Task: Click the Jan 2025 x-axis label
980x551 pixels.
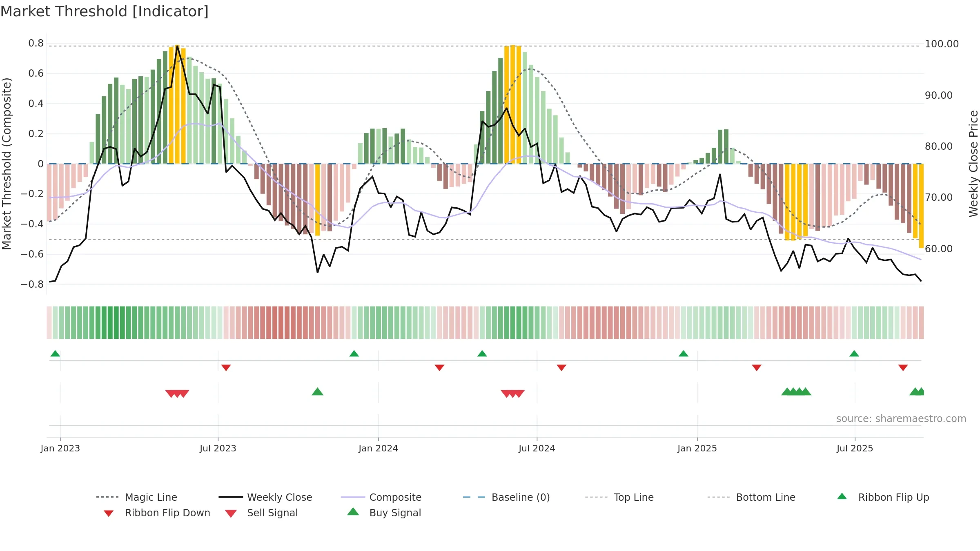Action: pyautogui.click(x=697, y=449)
